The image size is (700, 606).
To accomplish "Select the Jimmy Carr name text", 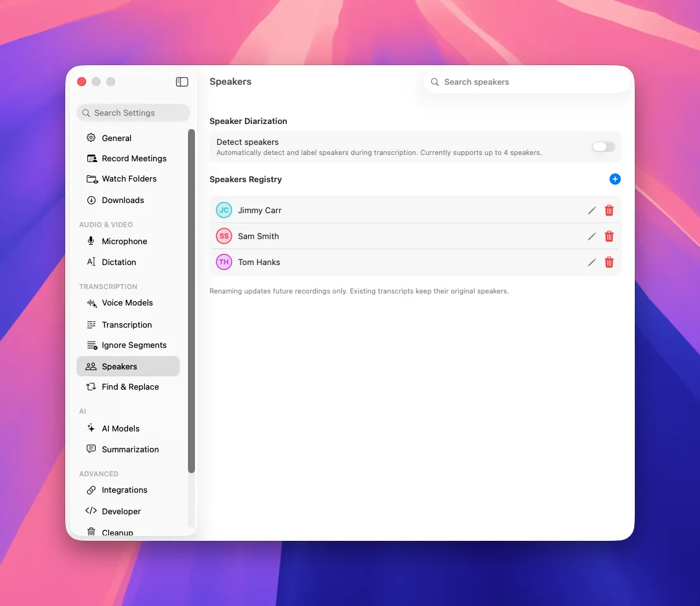I will point(259,210).
